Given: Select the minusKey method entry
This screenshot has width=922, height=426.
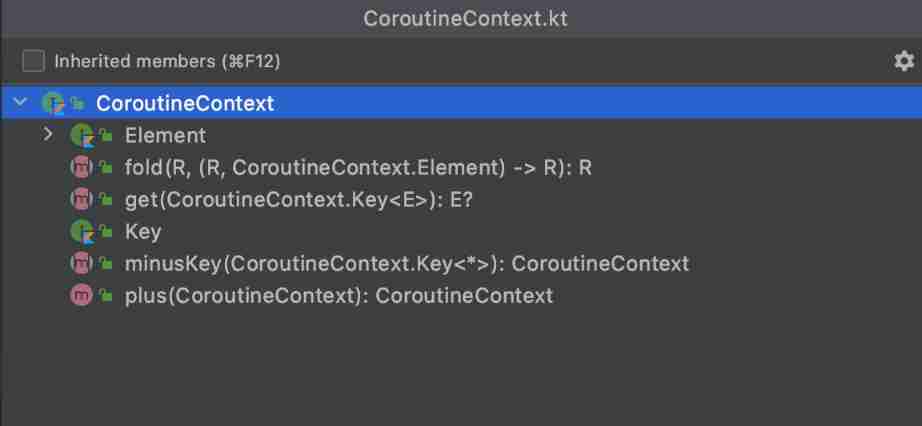Looking at the screenshot, I should 406,263.
